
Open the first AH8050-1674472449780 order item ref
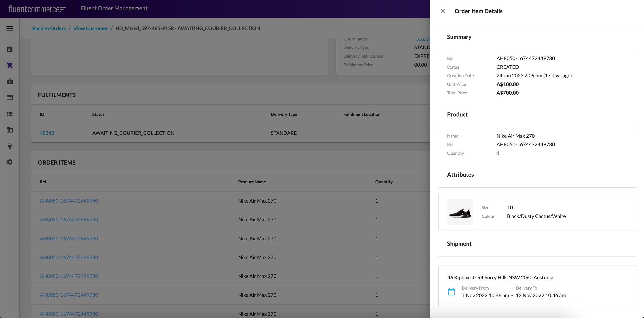tap(69, 201)
